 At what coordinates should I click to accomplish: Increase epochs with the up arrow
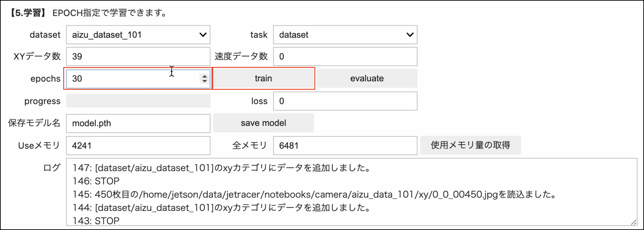(x=205, y=76)
